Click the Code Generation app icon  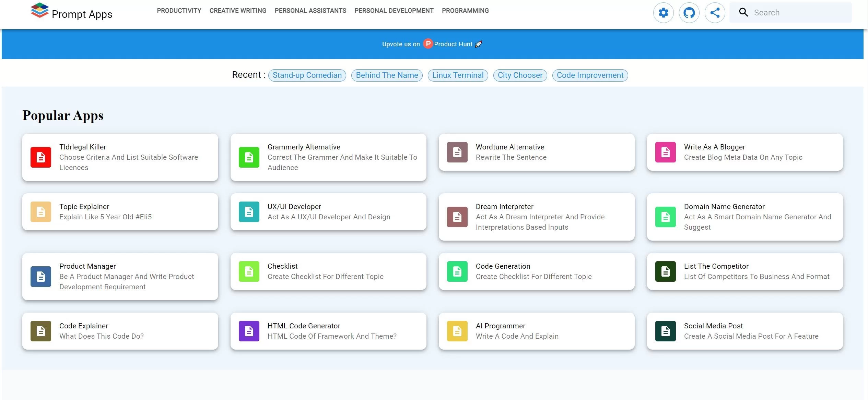456,271
